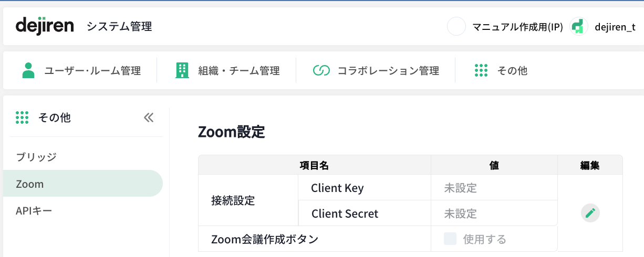Open the その他 top navigation tab
The width and height of the screenshot is (644, 257).
click(512, 70)
